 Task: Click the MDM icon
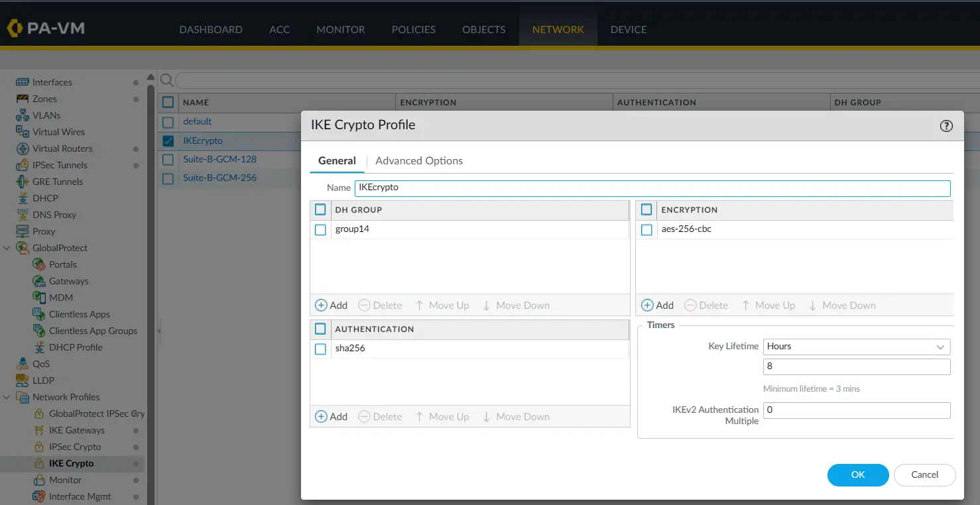pyautogui.click(x=38, y=298)
